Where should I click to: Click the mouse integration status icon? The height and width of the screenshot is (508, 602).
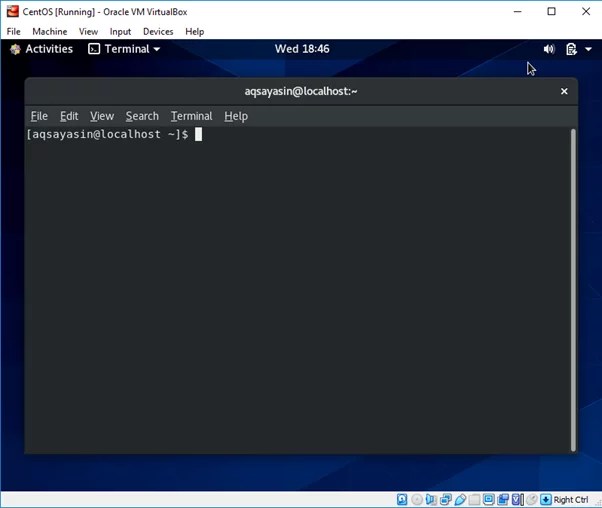pos(532,499)
